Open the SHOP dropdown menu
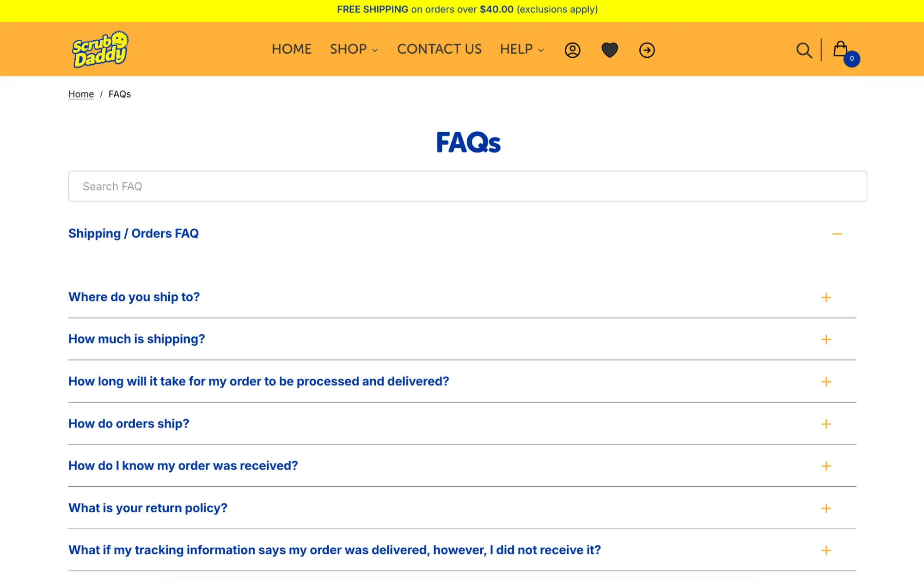The width and height of the screenshot is (924, 581). tap(354, 49)
